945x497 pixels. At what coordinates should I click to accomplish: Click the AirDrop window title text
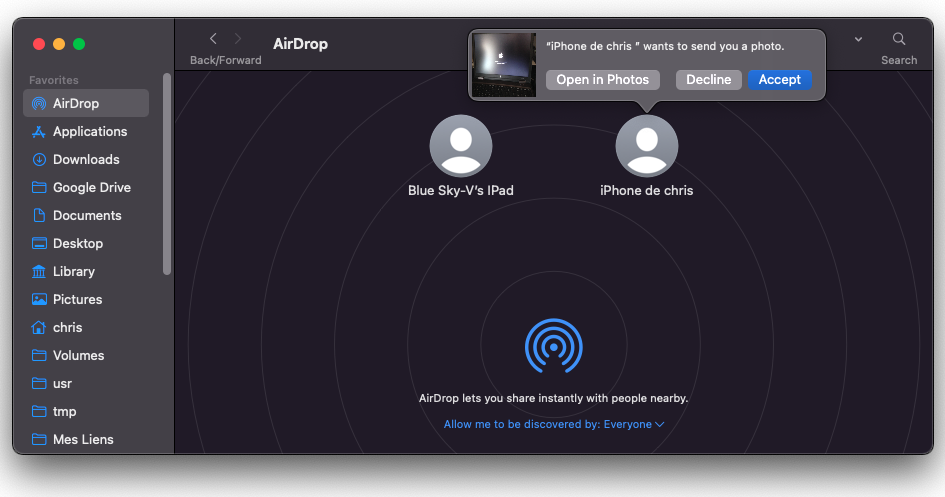[x=300, y=44]
